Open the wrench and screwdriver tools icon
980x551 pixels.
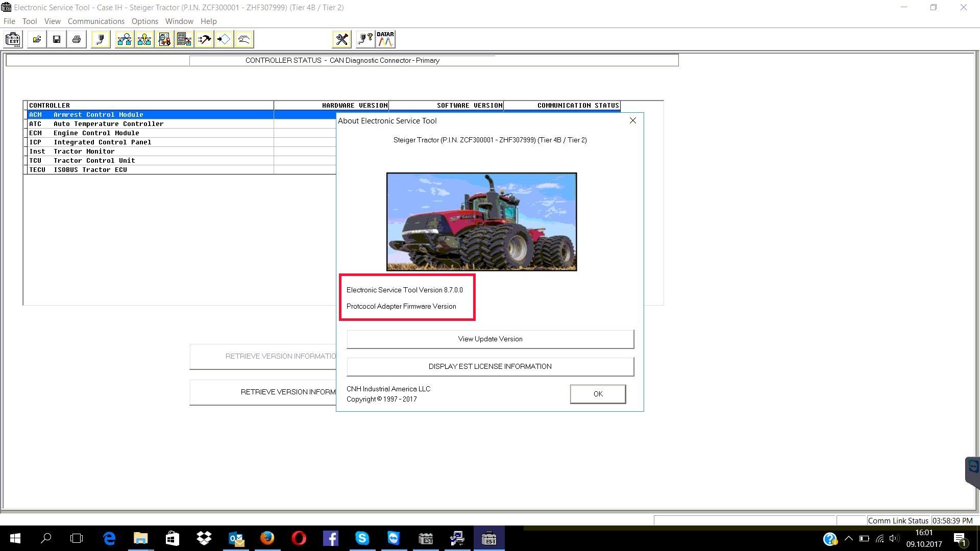(341, 39)
